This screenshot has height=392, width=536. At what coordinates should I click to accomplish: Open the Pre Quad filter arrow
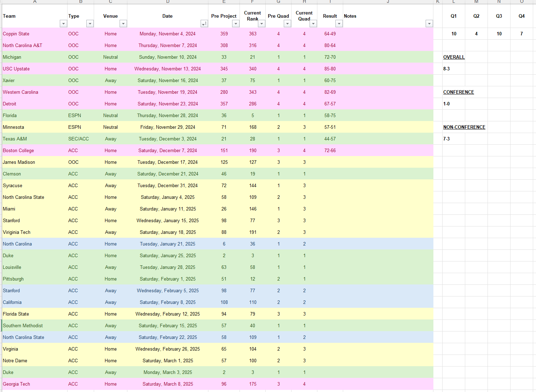(287, 24)
